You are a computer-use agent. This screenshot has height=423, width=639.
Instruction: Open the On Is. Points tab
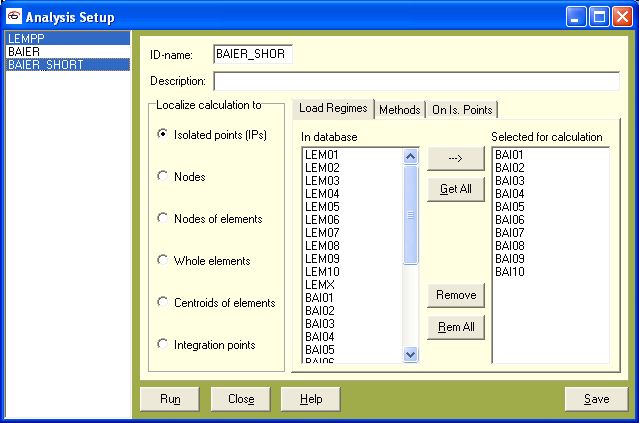[x=462, y=110]
